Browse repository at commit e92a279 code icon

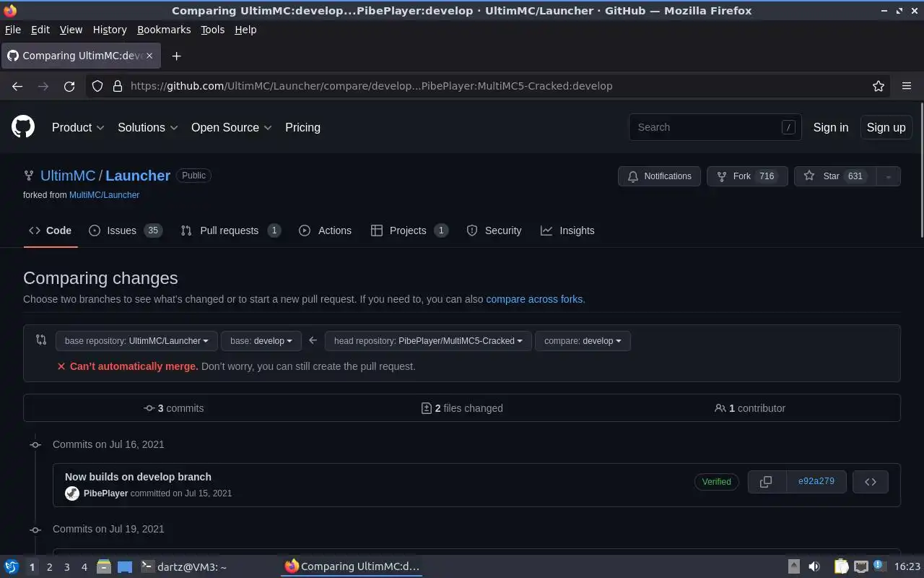pyautogui.click(x=871, y=482)
